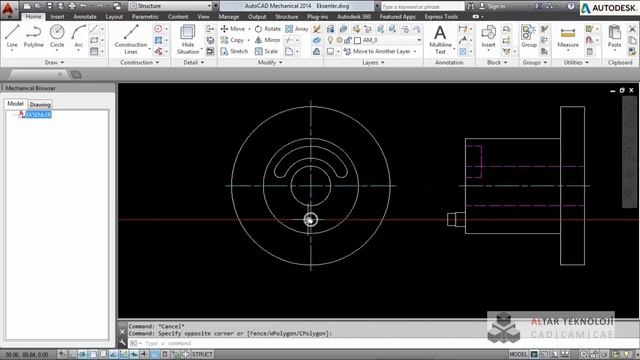Toggle layer on/off lightbulb icon
The image size is (640, 360).
pyautogui.click(x=330, y=40)
